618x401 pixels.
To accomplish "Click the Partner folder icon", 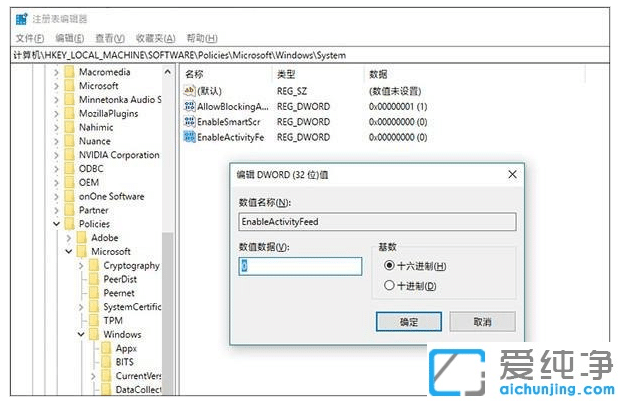I will (69, 210).
